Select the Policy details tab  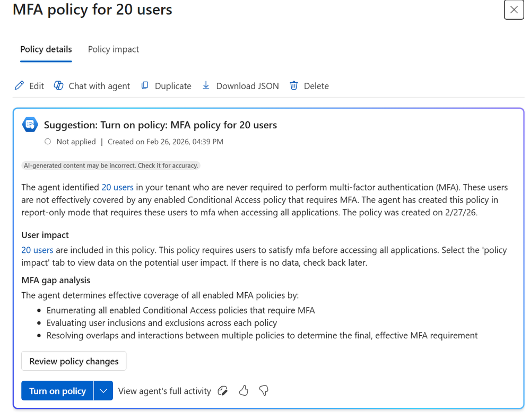click(46, 49)
